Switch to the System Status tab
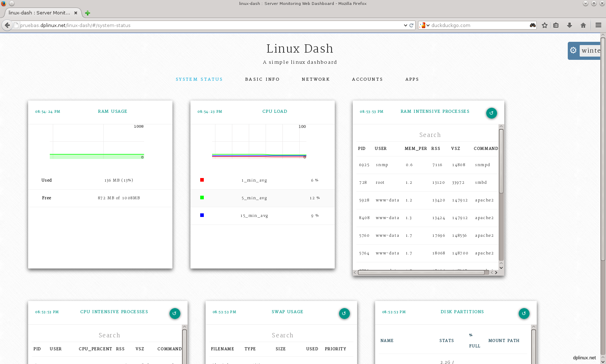The width and height of the screenshot is (606, 364). (x=199, y=79)
